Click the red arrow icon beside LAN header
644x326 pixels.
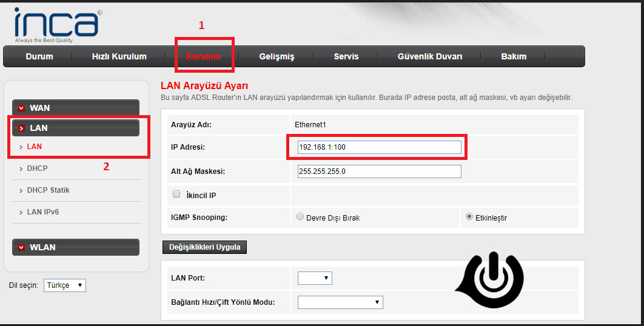click(22, 128)
